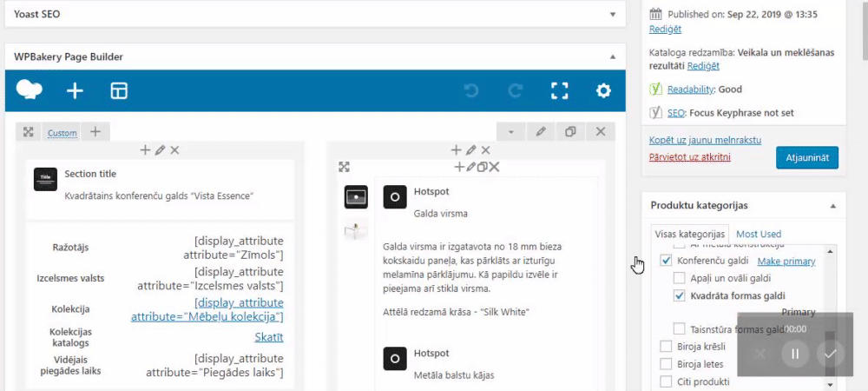Screen dimensions: 868x391
Task: Delete the right column
Action: (x=485, y=150)
